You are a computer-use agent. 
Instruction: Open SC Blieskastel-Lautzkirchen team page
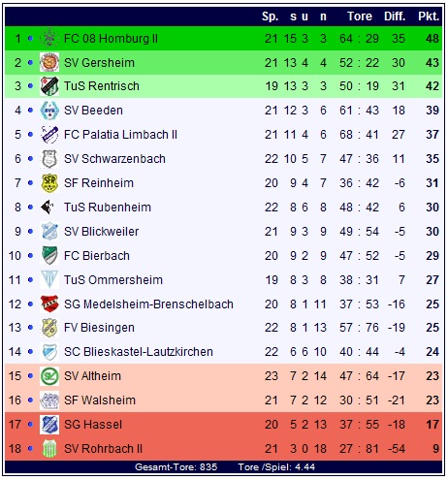point(139,352)
